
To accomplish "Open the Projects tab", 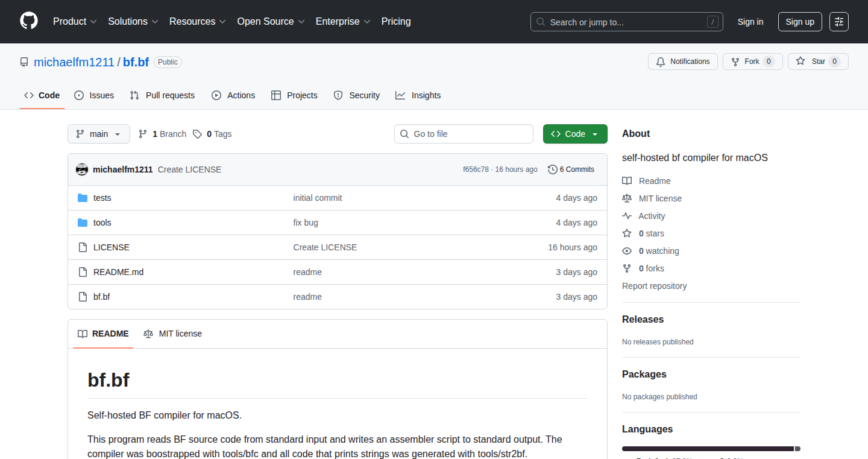I will (x=294, y=95).
